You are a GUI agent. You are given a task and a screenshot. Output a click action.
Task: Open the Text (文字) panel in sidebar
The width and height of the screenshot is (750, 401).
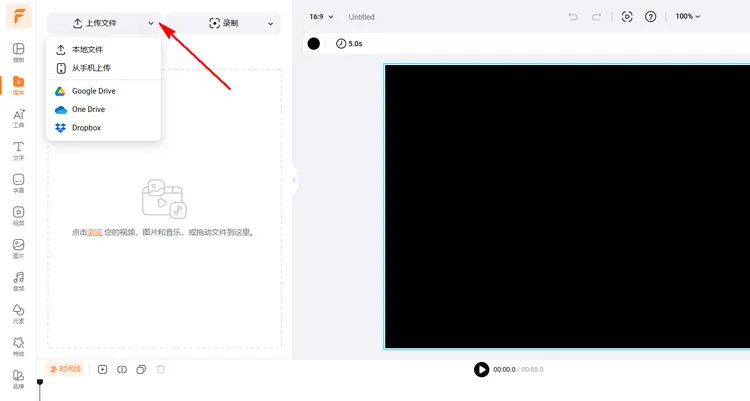point(18,150)
